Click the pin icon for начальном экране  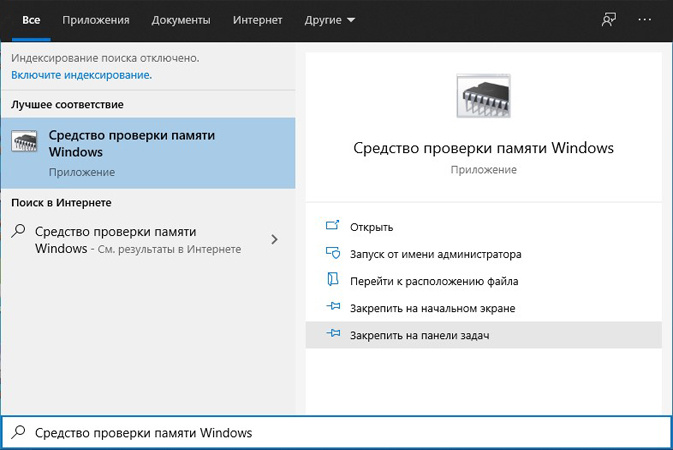pyautogui.click(x=333, y=306)
